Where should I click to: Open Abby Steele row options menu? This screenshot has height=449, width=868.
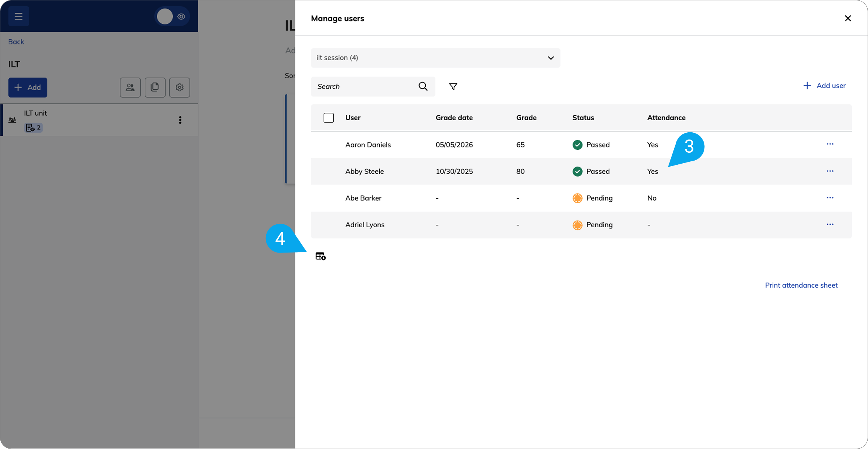(830, 171)
